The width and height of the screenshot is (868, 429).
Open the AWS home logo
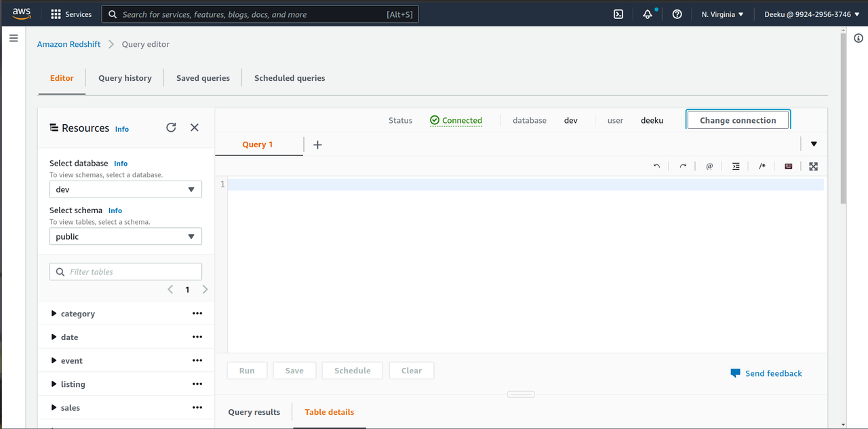[22, 14]
